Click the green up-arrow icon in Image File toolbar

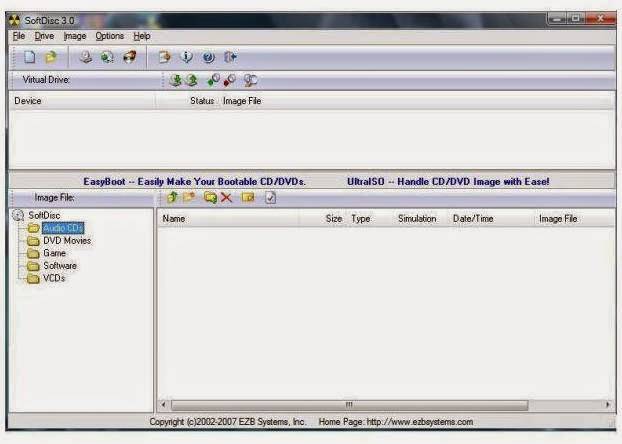pos(172,198)
